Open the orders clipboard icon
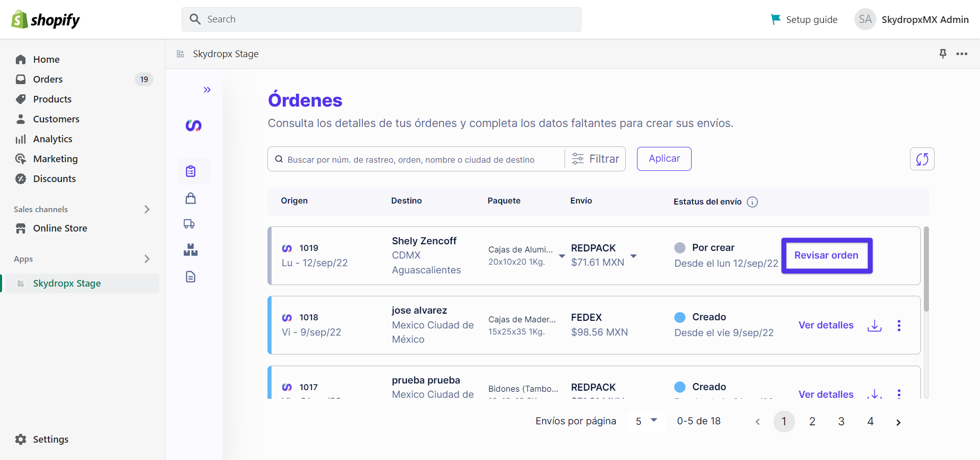This screenshot has width=980, height=460. click(x=191, y=171)
